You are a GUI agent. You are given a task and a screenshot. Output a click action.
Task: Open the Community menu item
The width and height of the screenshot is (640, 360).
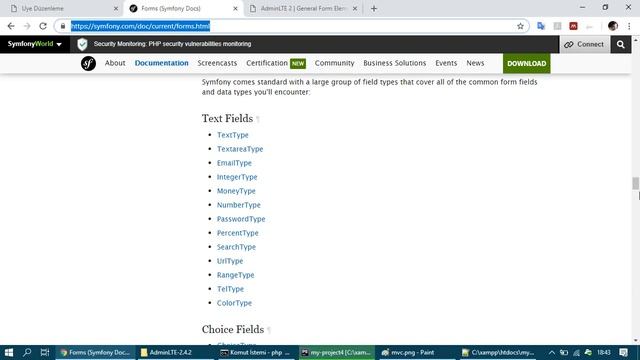click(334, 63)
